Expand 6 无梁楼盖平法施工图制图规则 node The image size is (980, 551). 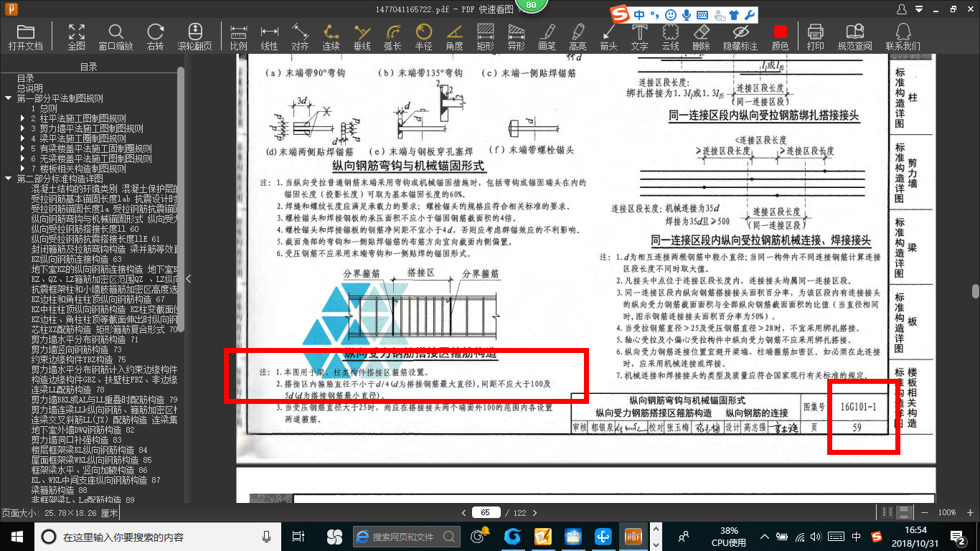(24, 159)
